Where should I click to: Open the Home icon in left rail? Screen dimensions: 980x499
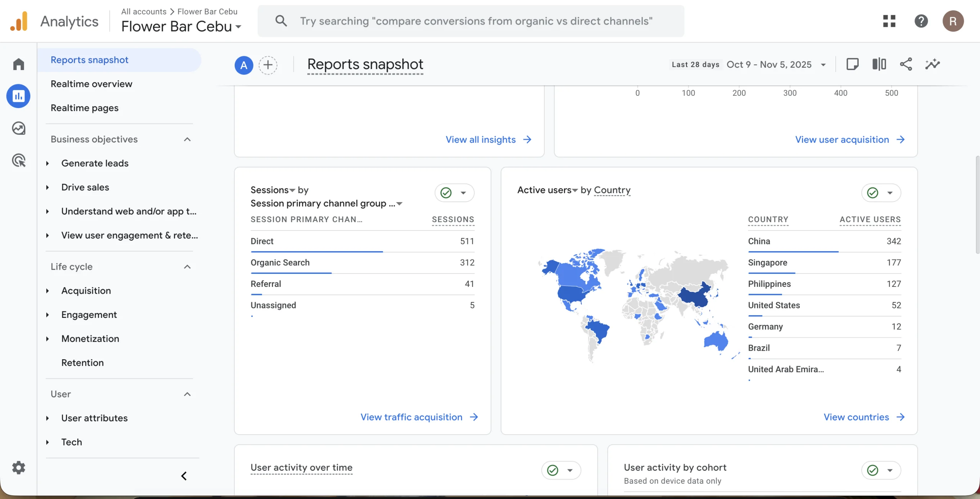pos(18,64)
